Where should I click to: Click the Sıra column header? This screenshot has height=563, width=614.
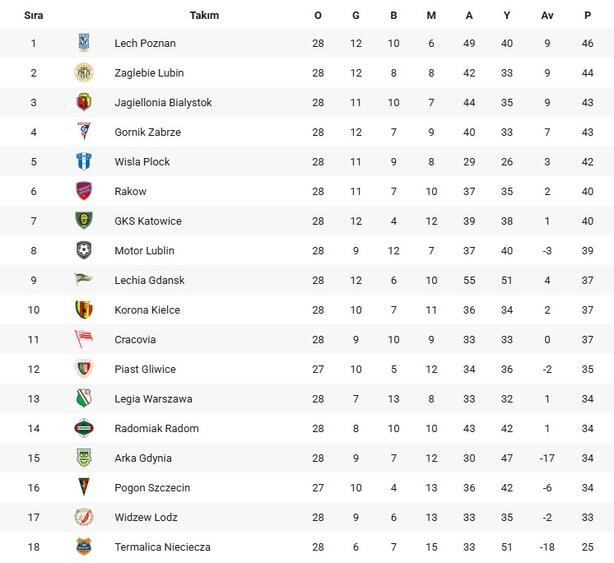pos(33,15)
